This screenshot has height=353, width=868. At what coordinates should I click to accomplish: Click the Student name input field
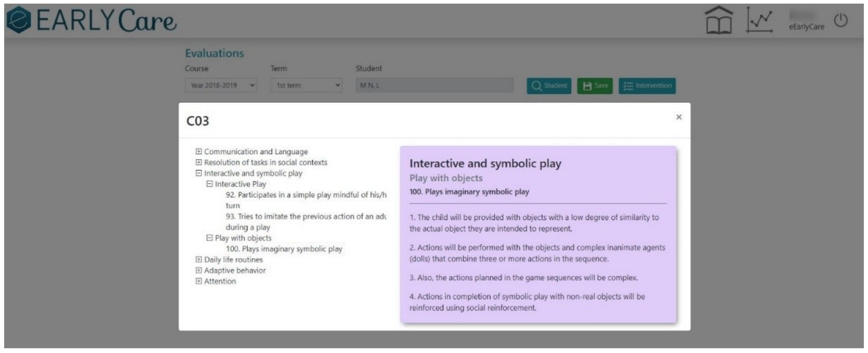pos(434,85)
